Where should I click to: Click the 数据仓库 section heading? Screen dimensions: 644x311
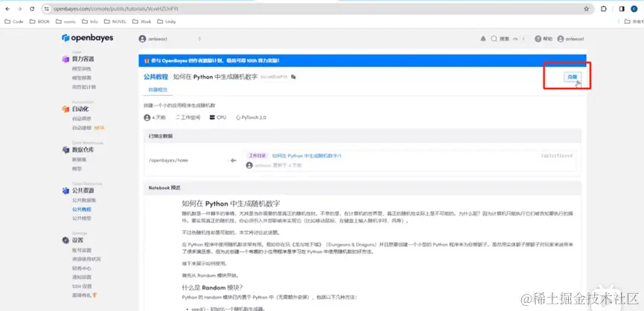[83, 150]
